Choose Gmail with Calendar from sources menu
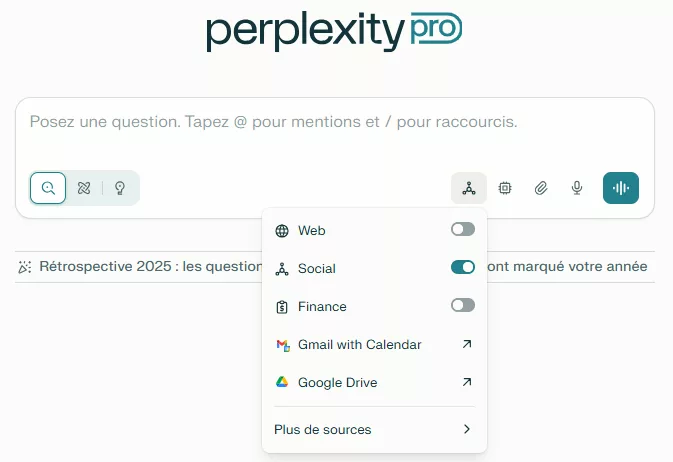Screen dimensions: 673x462 click(x=359, y=344)
